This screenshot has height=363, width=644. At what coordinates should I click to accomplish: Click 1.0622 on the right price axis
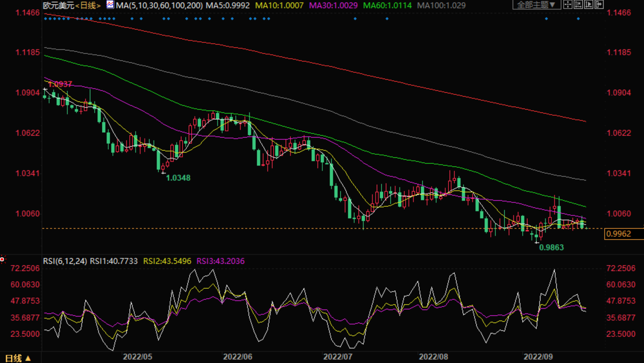pyautogui.click(x=619, y=133)
